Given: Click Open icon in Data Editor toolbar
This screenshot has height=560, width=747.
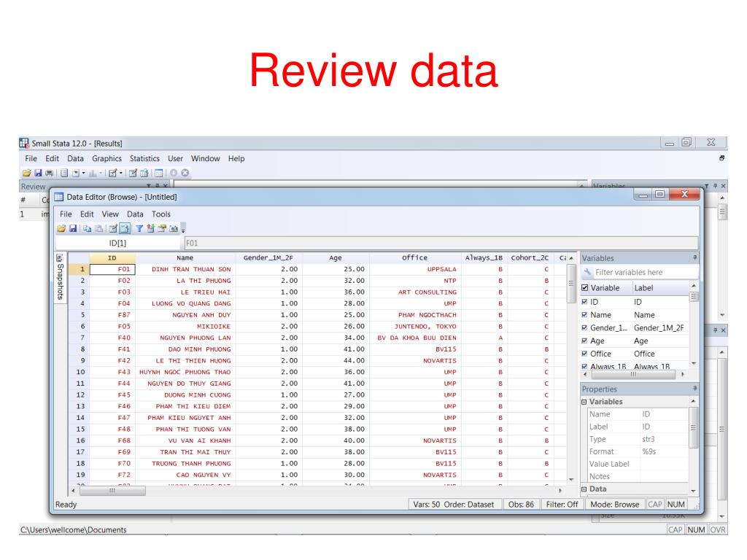Looking at the screenshot, I should click(x=61, y=228).
